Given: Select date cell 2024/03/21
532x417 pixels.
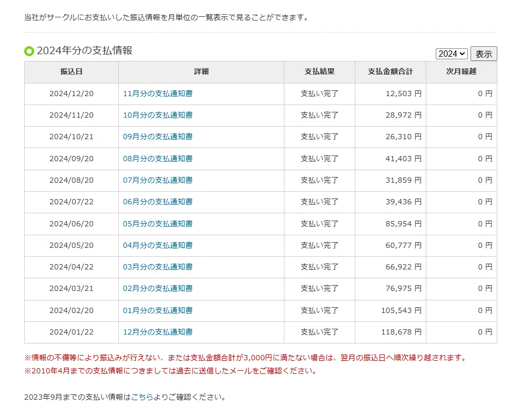Looking at the screenshot, I should 71,288.
